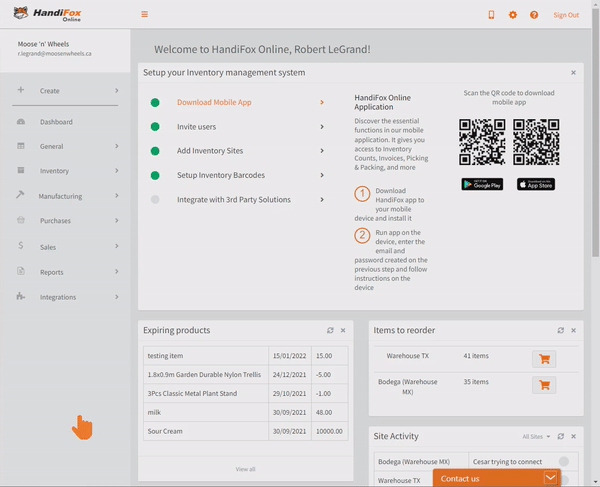Click the page vertical scrollbar
The image size is (600, 487).
[595, 132]
